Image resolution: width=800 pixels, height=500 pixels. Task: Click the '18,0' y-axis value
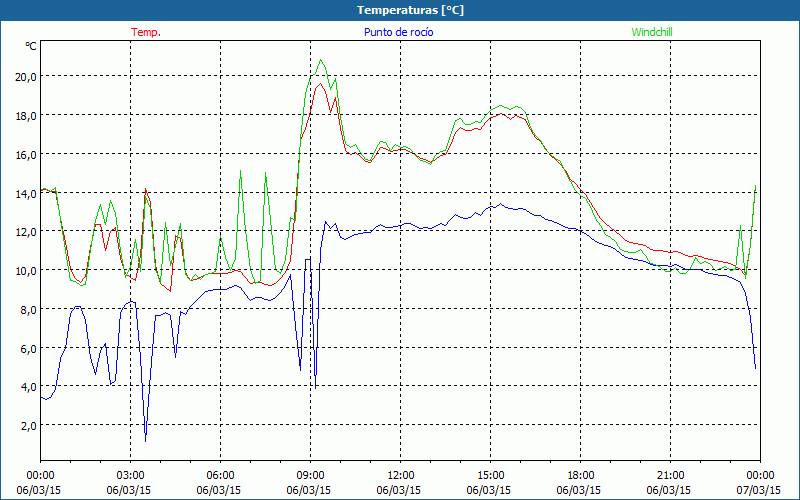(x=26, y=115)
